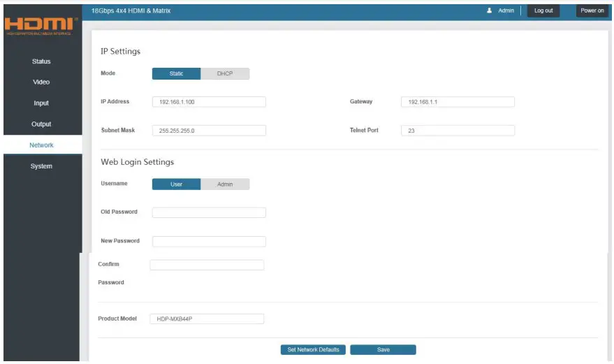Select Admin for web login username

225,184
